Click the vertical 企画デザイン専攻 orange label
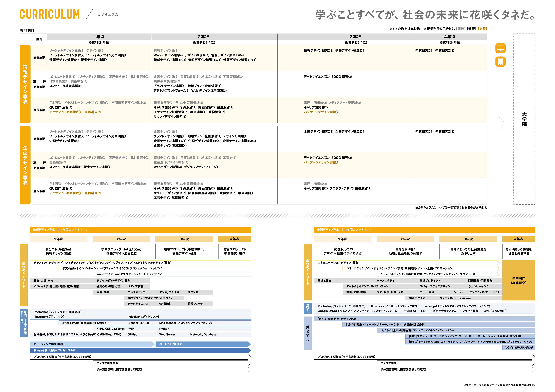 [25, 165]
